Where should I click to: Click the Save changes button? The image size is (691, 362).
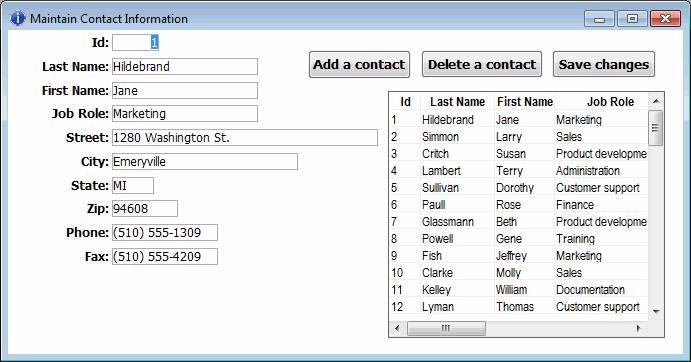point(604,64)
